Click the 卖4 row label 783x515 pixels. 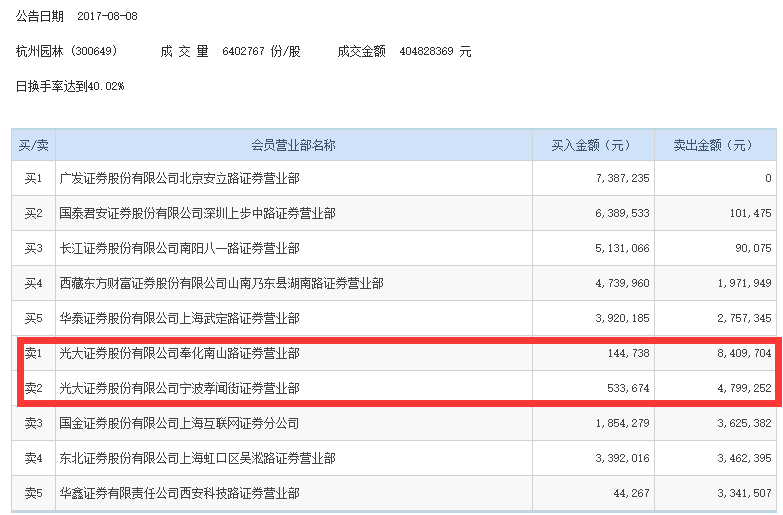click(33, 458)
